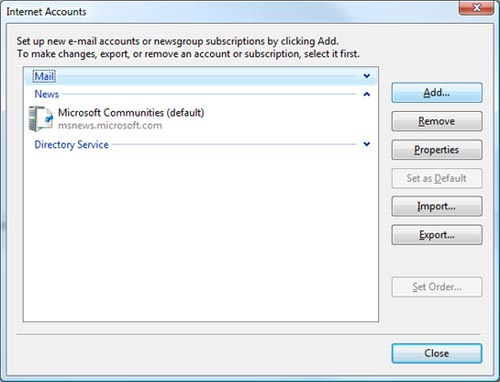The width and height of the screenshot is (500, 382).
Task: Expand the Directory Service section chevron
Action: click(x=367, y=144)
